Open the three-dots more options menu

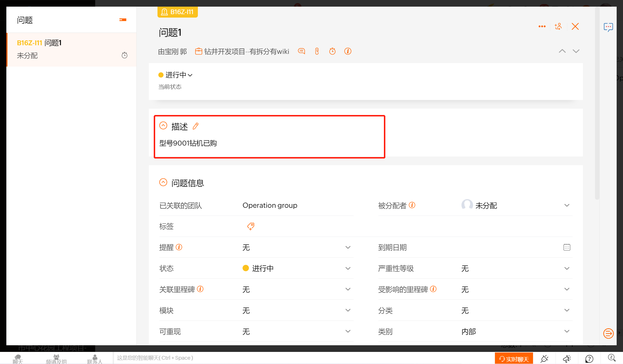tap(542, 27)
